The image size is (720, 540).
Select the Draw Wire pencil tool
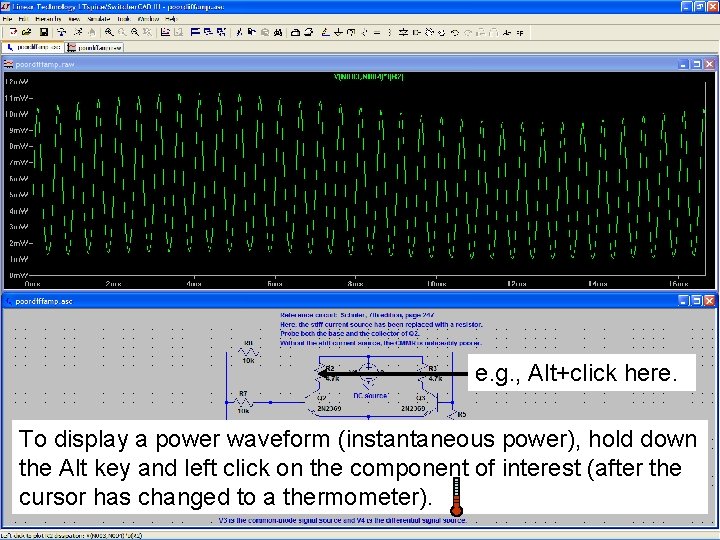(x=326, y=32)
